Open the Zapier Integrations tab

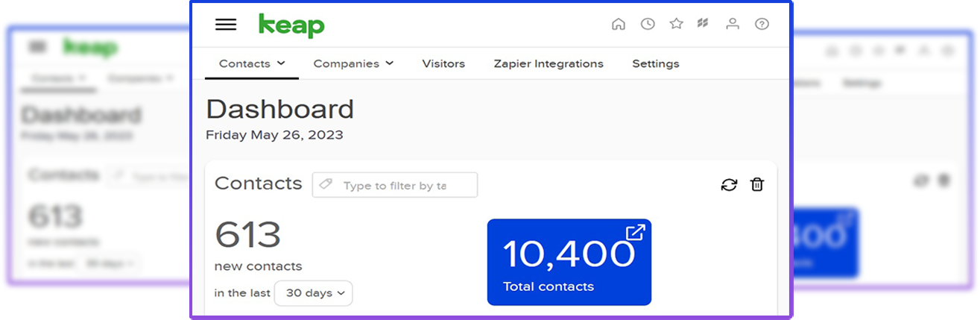point(549,63)
